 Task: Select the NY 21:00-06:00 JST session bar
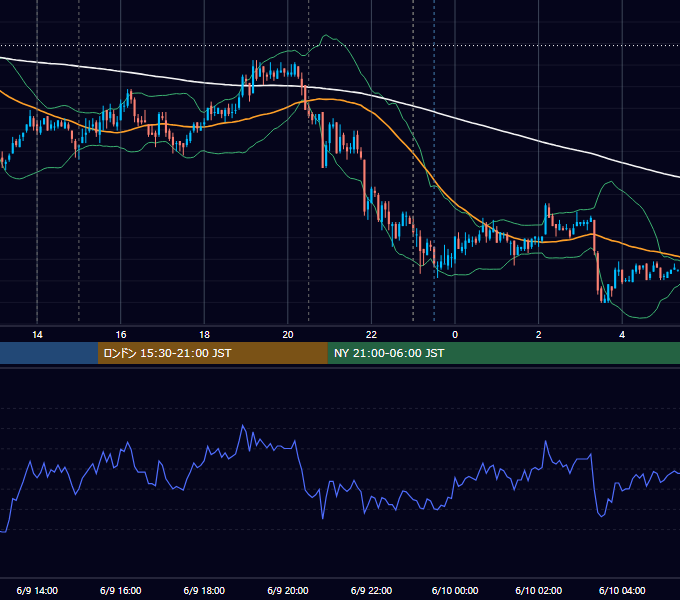tap(503, 353)
